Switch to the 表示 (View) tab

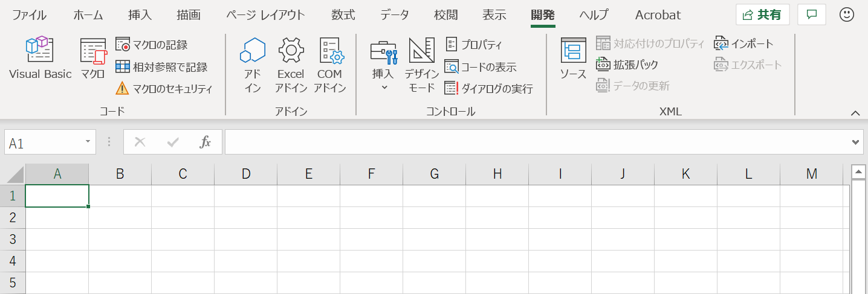494,15
